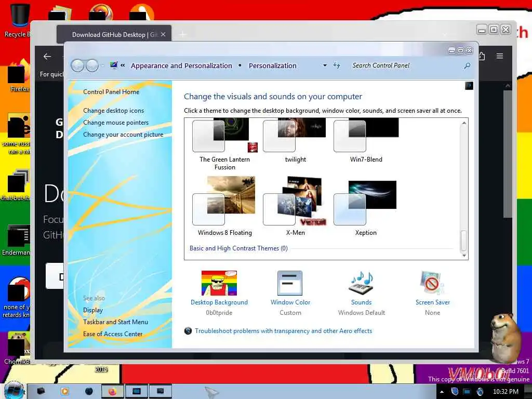Click the media player taskbar icon
Viewport: 532px width, 399px height.
point(64,392)
